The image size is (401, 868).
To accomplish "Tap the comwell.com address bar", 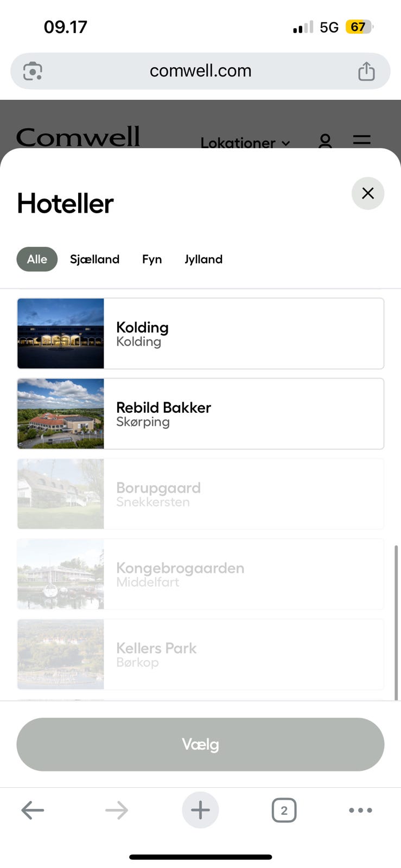I will tap(200, 71).
